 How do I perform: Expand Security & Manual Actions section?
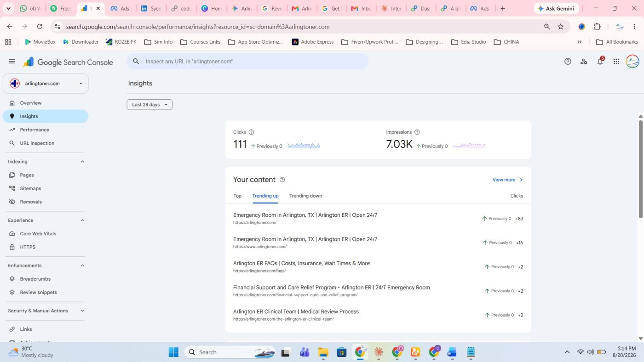click(x=83, y=311)
